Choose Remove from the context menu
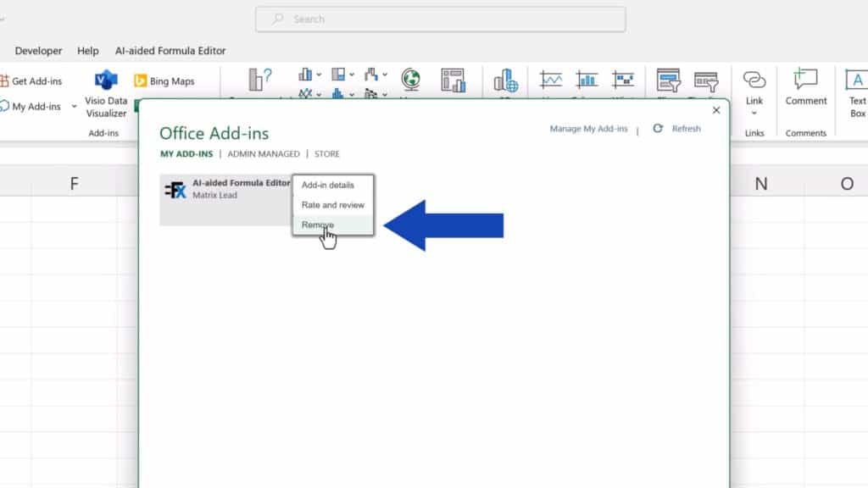Screen dimensions: 868x488 (332, 225)
